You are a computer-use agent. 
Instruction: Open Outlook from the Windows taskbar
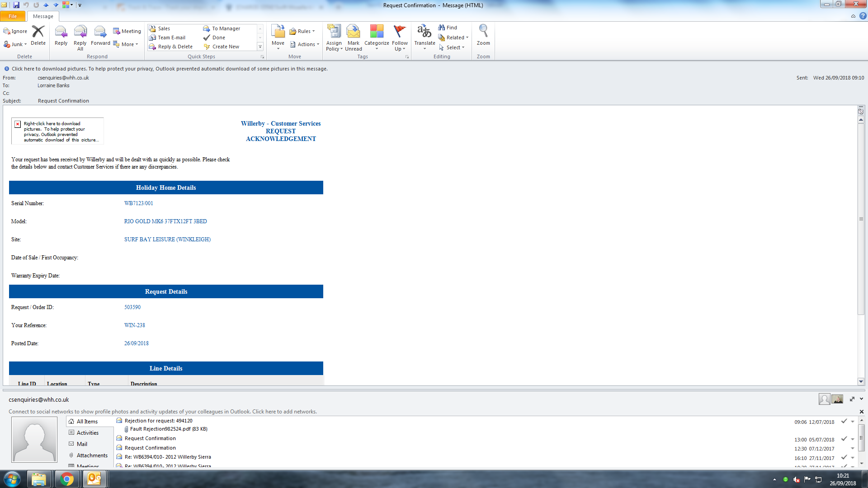click(x=94, y=479)
